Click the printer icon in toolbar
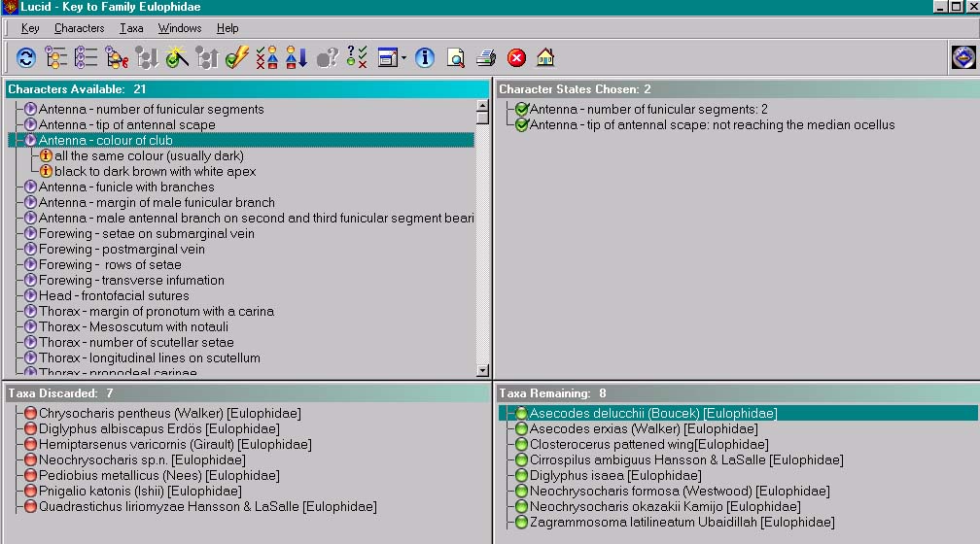 [486, 58]
